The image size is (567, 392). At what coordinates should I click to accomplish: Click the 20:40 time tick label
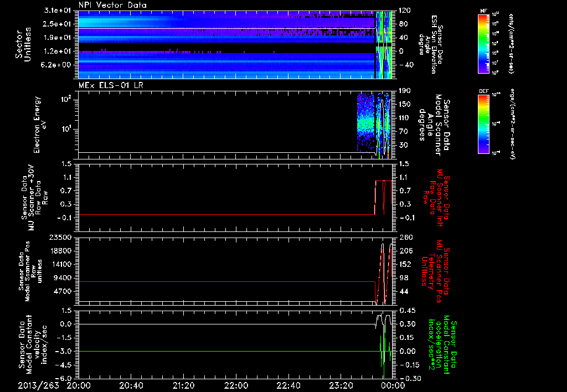click(131, 385)
